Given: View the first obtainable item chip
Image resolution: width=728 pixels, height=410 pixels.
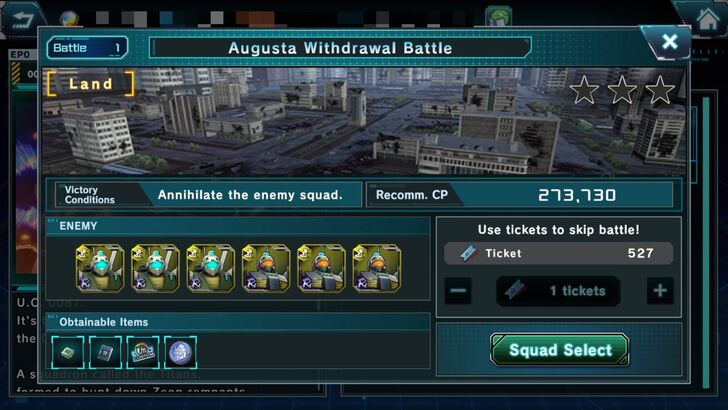Looking at the screenshot, I should click(x=68, y=352).
